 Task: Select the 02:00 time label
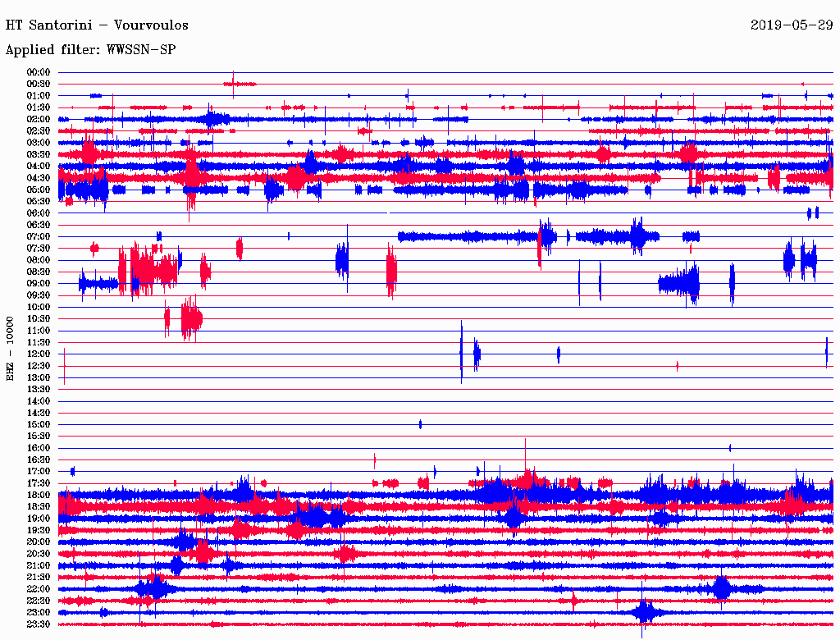39,120
